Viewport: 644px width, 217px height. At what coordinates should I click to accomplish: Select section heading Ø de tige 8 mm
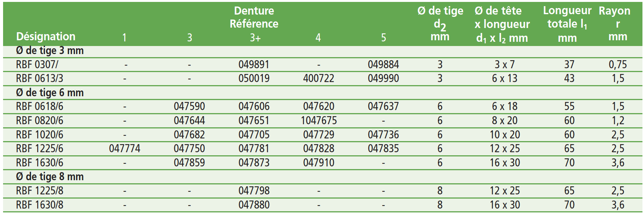point(50,177)
